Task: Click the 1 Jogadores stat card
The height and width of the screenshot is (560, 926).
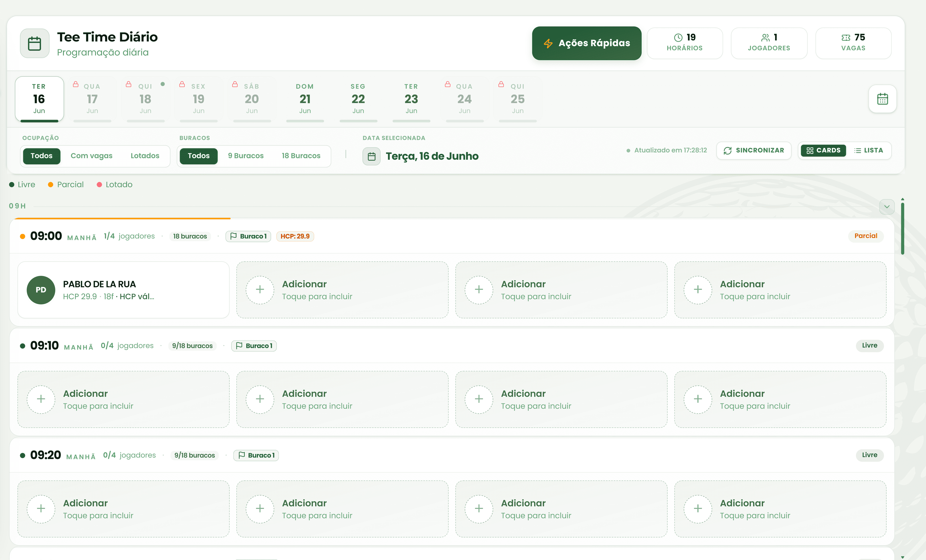Action: (769, 43)
